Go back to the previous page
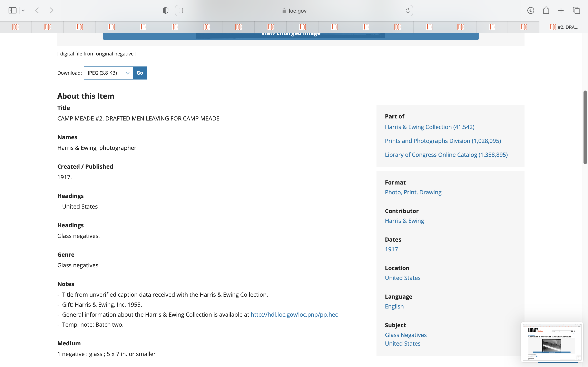Viewport: 588px width, 367px height. (x=37, y=10)
